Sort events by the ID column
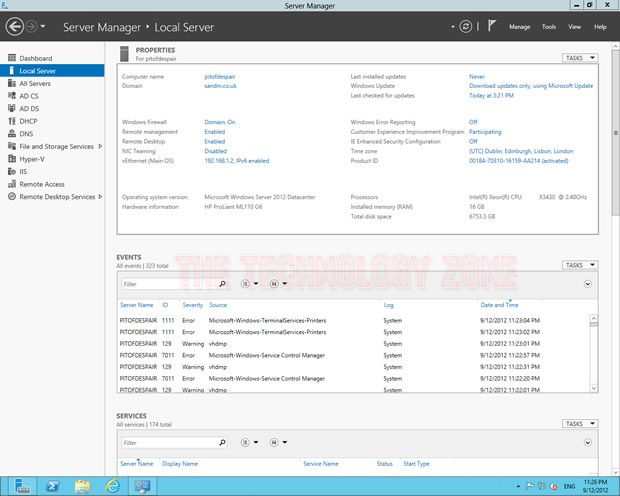The width and height of the screenshot is (620, 496). point(165,305)
